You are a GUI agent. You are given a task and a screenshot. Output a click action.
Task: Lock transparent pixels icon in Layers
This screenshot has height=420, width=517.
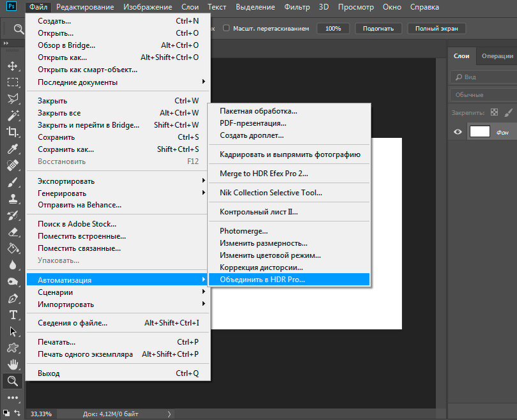(494, 112)
